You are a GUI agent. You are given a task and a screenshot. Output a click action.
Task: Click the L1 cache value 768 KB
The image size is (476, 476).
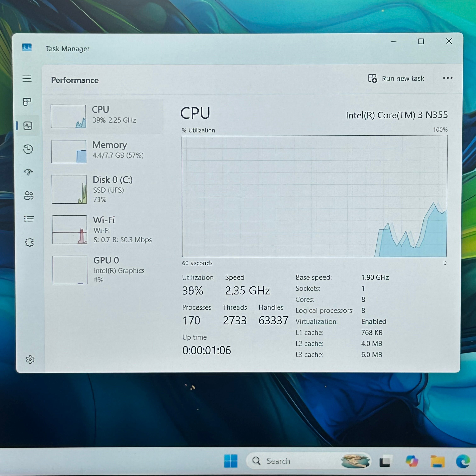click(x=372, y=333)
